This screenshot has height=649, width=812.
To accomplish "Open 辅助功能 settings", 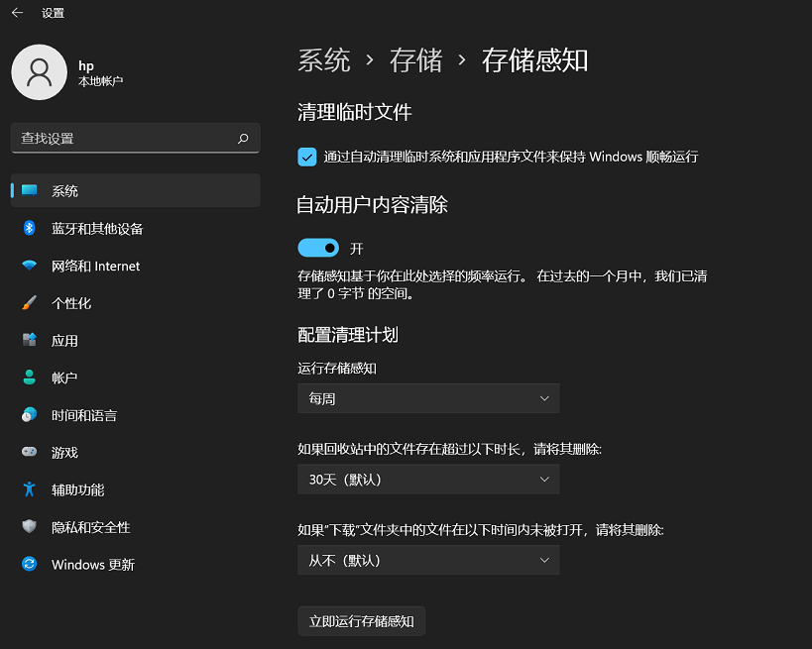I will [x=136, y=489].
